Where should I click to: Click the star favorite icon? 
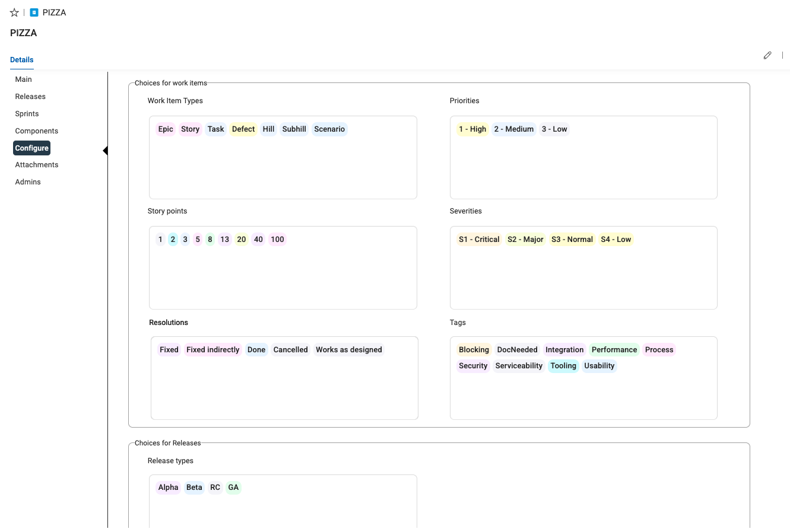(x=14, y=12)
